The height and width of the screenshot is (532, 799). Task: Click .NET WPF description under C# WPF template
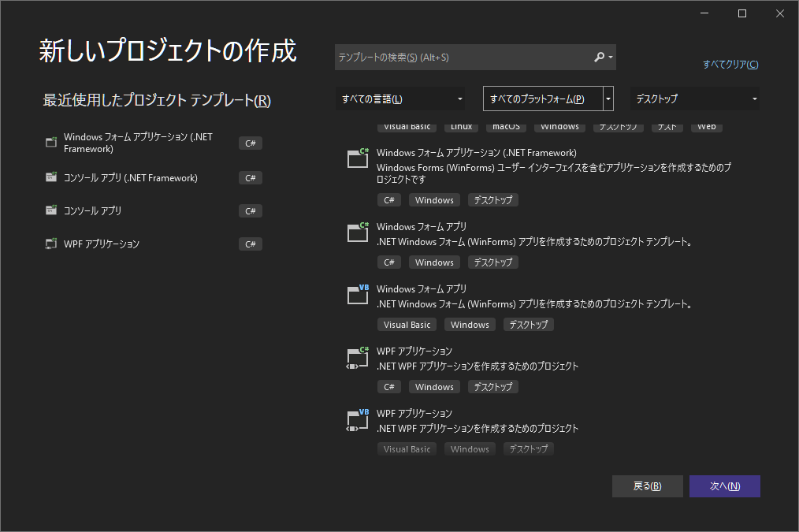[478, 366]
